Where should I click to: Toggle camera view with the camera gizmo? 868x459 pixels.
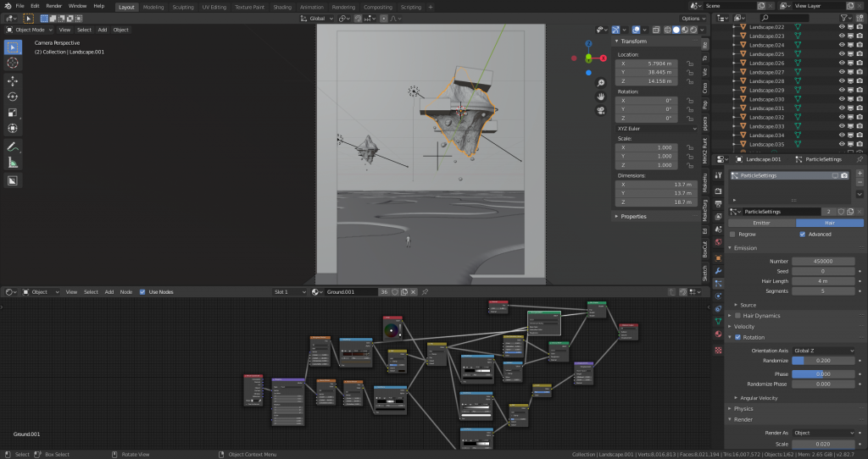tap(601, 110)
